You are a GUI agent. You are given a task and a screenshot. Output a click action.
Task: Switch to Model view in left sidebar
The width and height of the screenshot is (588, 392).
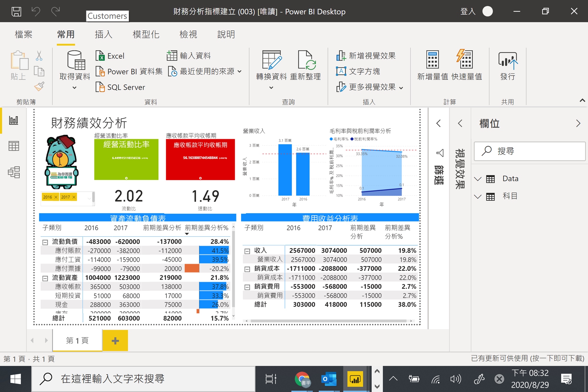click(x=14, y=172)
